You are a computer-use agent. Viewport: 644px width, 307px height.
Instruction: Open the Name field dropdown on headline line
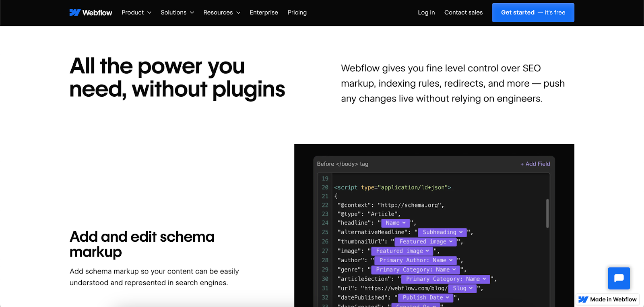pyautogui.click(x=395, y=223)
